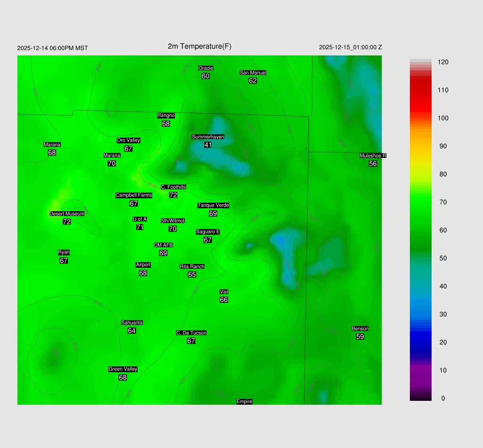Viewport: 483px width, 448px height.
Task: Click the 2m Temperature(F) map title
Action: pyautogui.click(x=200, y=46)
